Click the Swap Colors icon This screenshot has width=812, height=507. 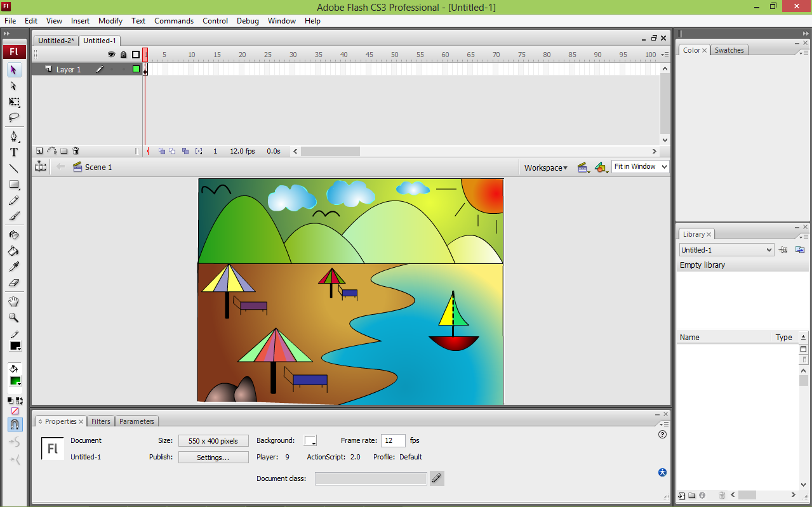click(19, 400)
